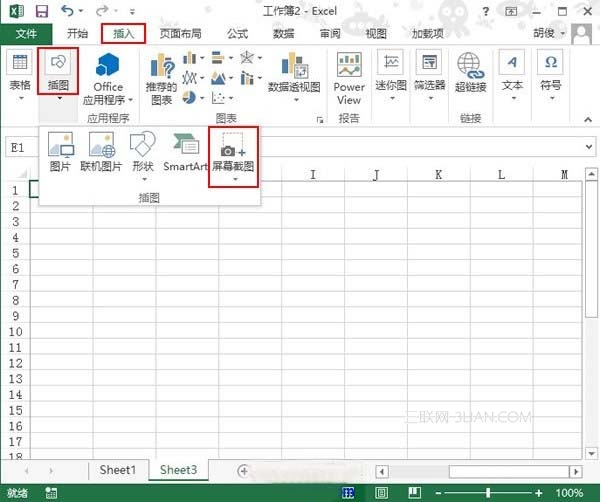Image resolution: width=601 pixels, height=502 pixels.
Task: Open 筛选器 filters button
Action: (430, 76)
